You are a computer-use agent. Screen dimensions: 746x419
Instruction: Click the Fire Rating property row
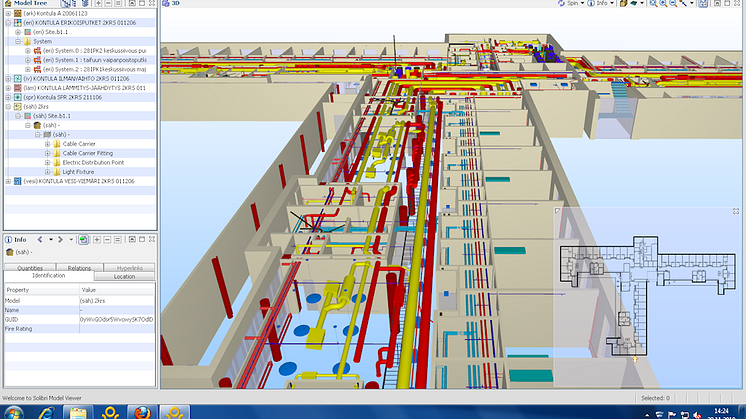(x=79, y=329)
